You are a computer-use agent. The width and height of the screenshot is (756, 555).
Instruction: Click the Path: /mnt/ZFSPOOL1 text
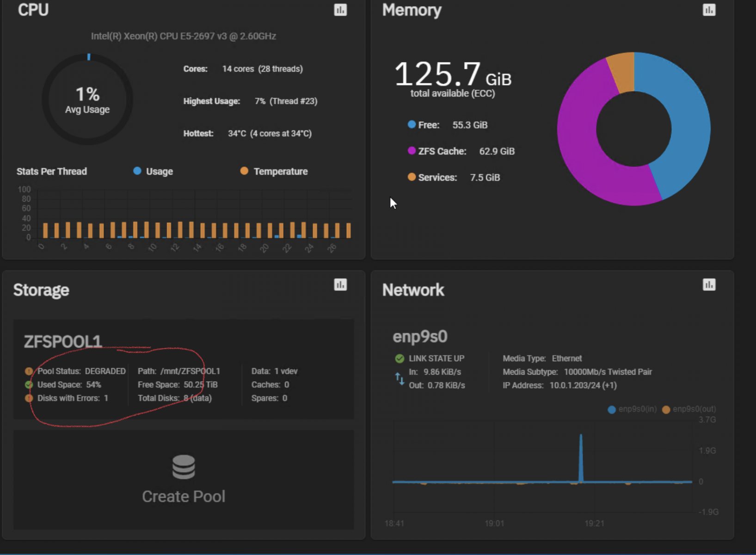tap(179, 371)
